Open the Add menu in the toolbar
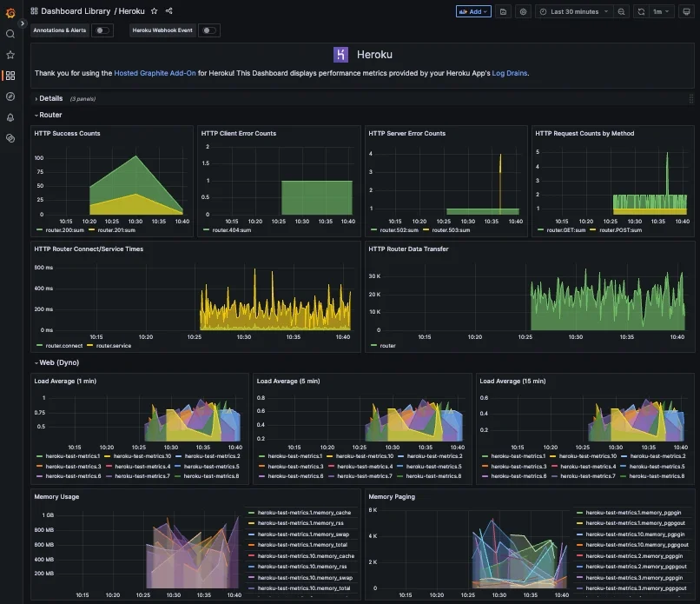Screen dimensions: 700x604 coord(472,11)
